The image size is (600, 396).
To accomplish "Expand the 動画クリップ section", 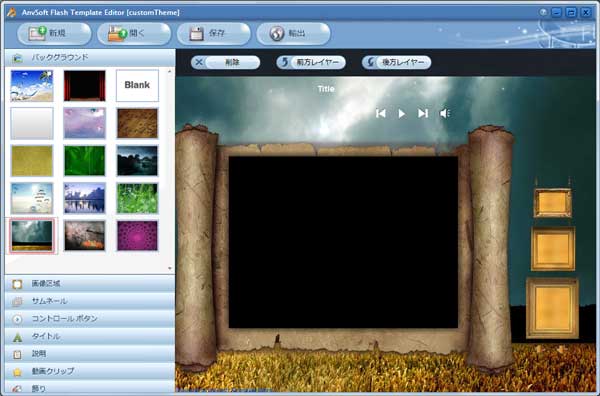I will click(90, 371).
